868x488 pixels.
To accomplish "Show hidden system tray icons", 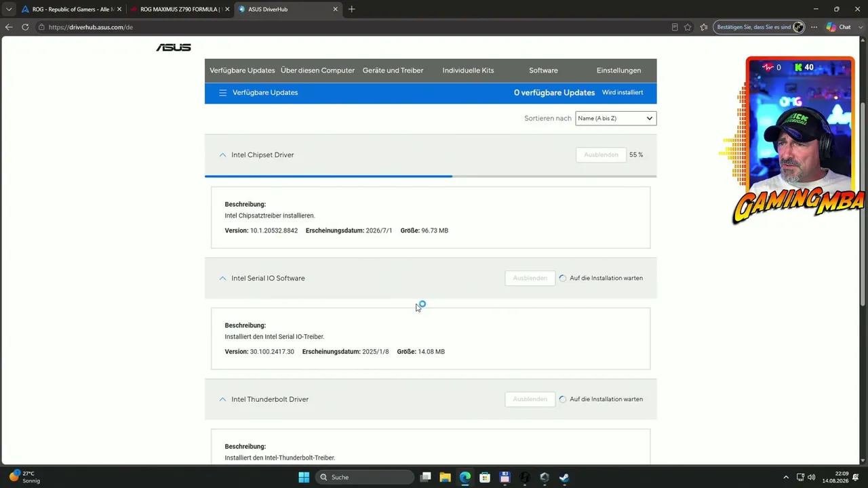I will coord(786,477).
